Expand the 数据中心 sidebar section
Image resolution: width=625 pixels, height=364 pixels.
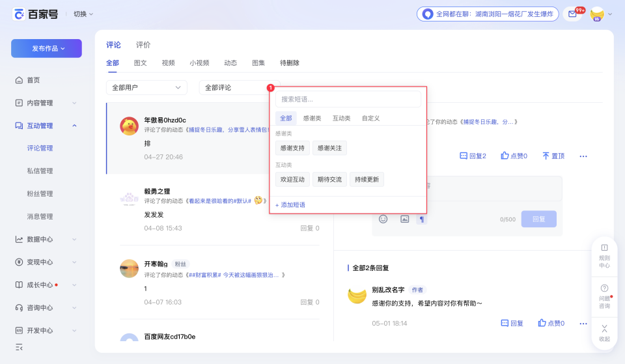coord(46,239)
